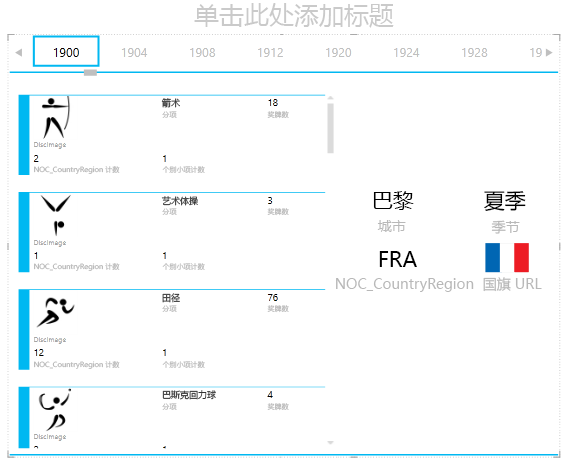
Task: Click the French flag image
Action: point(507,257)
